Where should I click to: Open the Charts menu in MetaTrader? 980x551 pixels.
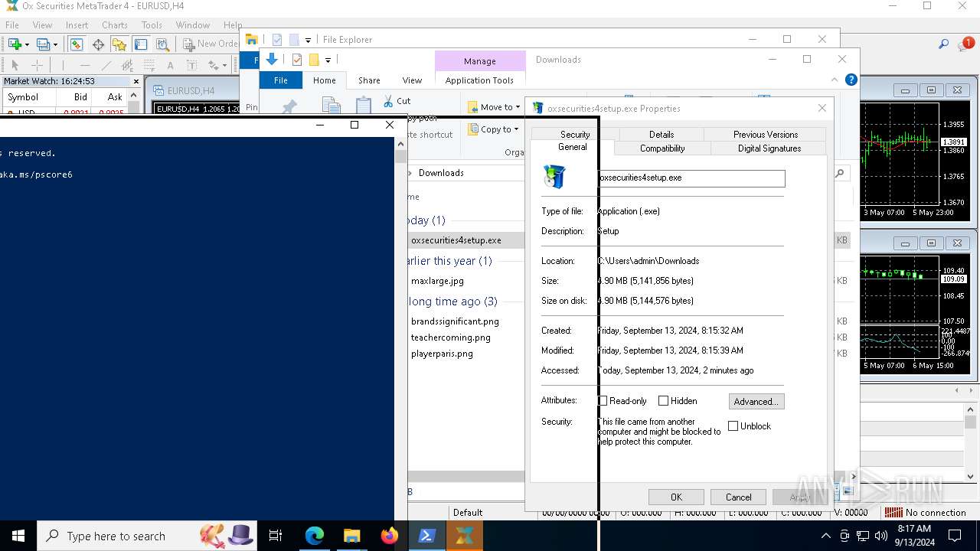[115, 24]
